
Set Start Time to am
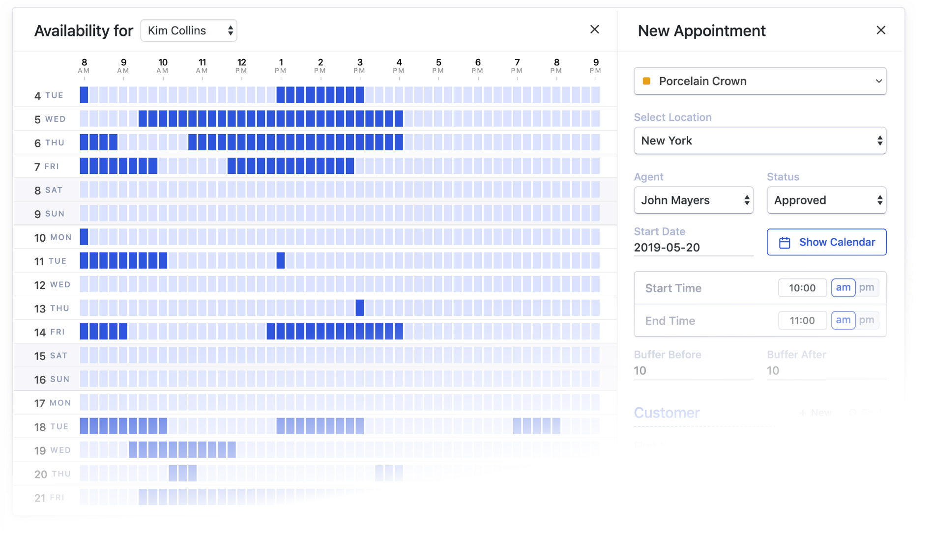tap(843, 288)
